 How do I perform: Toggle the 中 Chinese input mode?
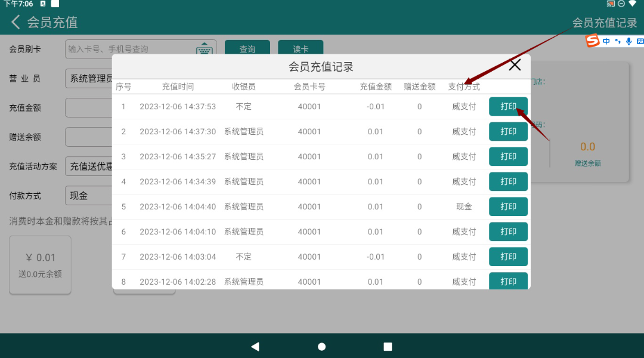[606, 41]
